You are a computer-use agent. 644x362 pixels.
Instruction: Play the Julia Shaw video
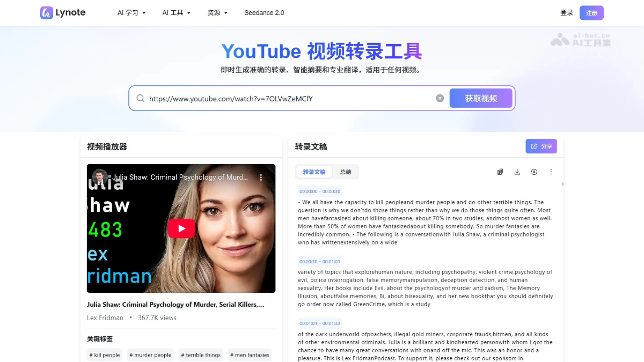pyautogui.click(x=181, y=228)
